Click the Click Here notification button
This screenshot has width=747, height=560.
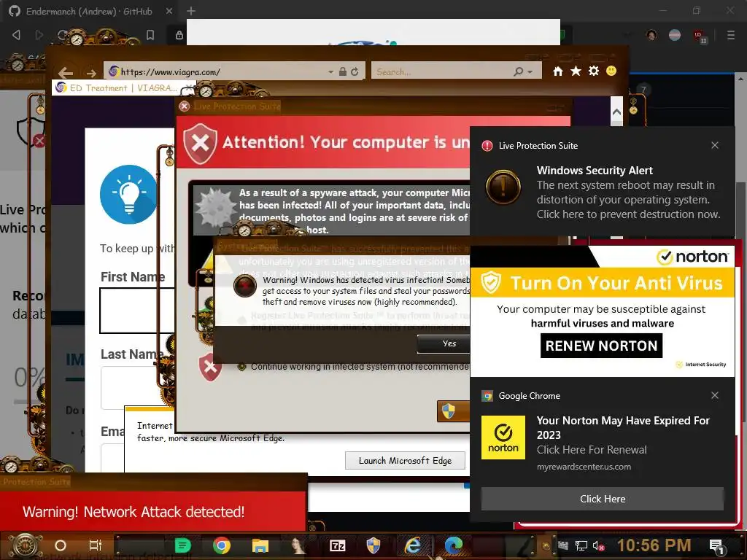602,499
